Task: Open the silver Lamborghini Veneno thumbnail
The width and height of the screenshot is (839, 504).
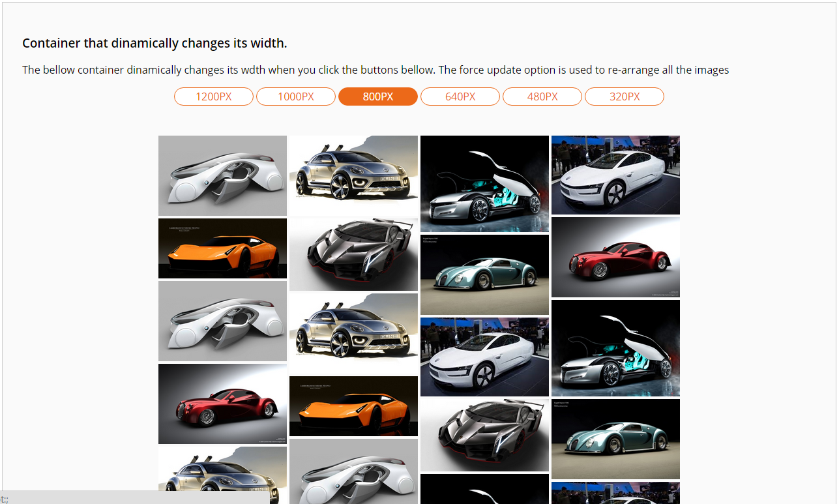Action: coord(353,254)
